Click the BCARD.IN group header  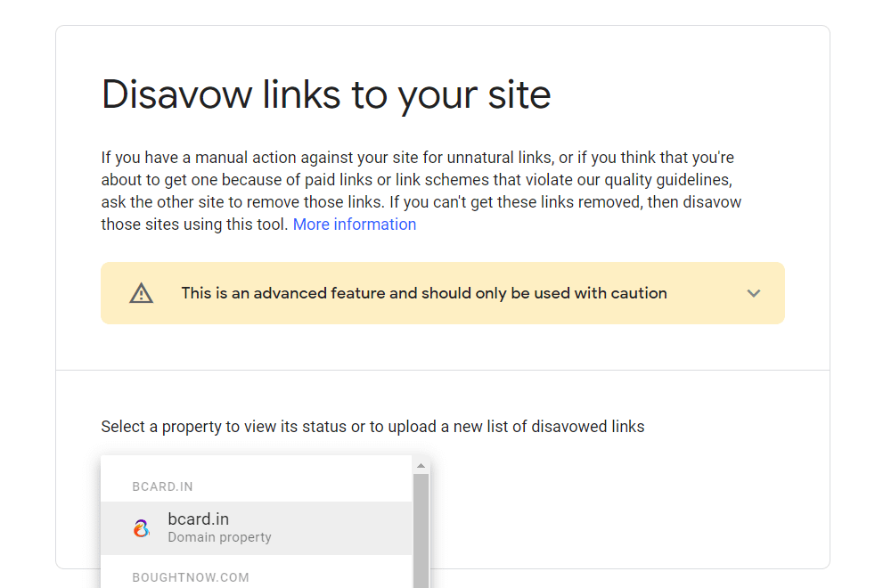click(162, 486)
